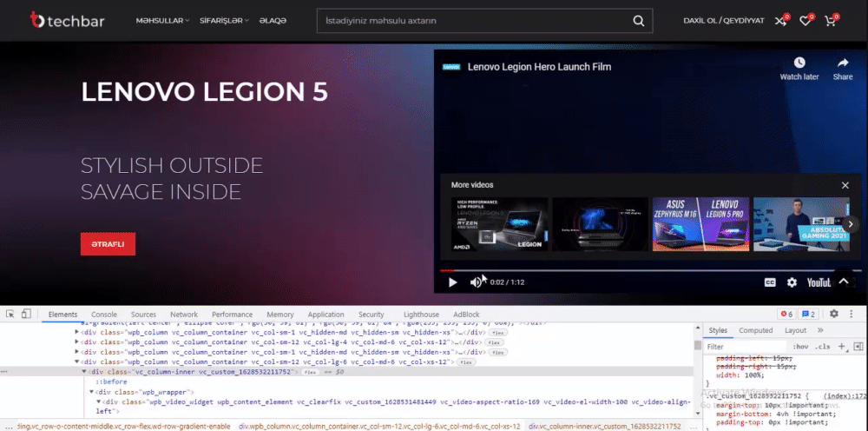Expand the vc_col-lg-4 column div node
This screenshot has height=431, width=868.
pyautogui.click(x=77, y=342)
